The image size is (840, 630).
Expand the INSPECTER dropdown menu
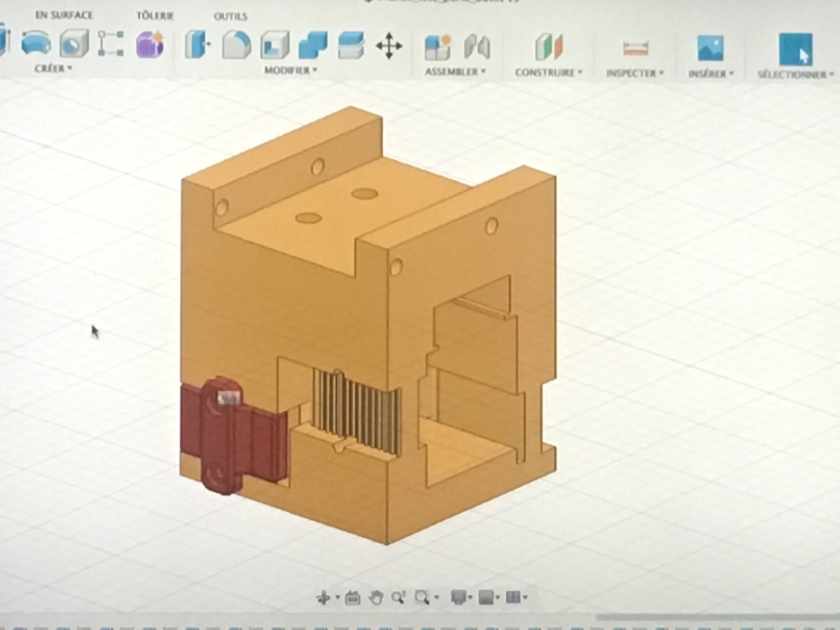(635, 73)
